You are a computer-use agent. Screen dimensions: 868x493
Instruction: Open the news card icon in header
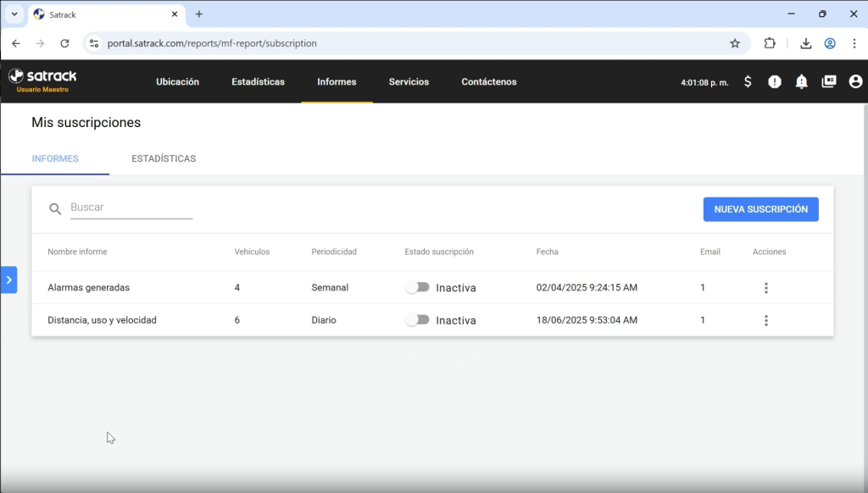tap(829, 82)
